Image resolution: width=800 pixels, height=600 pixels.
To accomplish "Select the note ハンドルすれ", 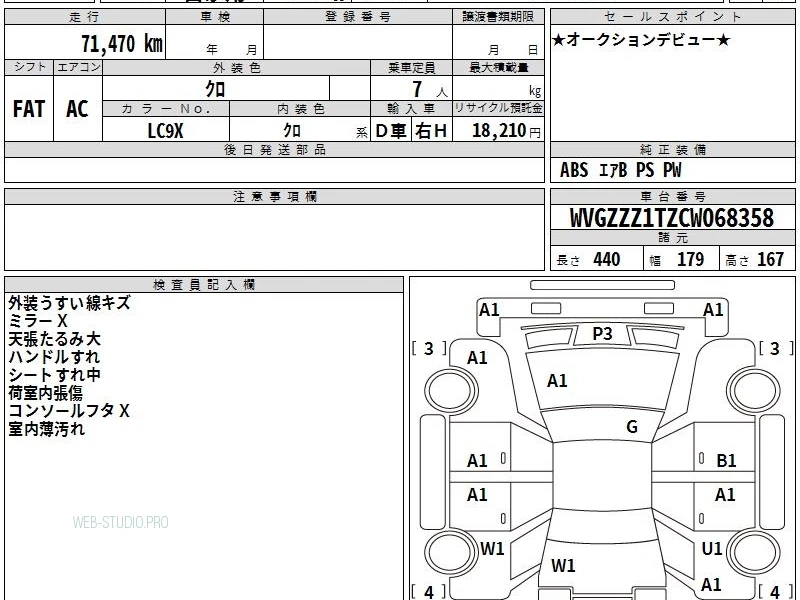I will click(x=54, y=357).
